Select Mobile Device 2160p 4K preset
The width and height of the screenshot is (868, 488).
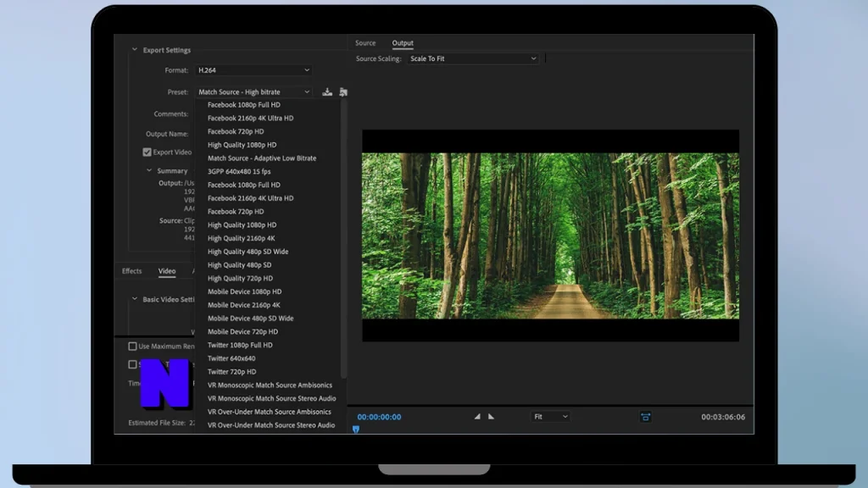pyautogui.click(x=243, y=305)
